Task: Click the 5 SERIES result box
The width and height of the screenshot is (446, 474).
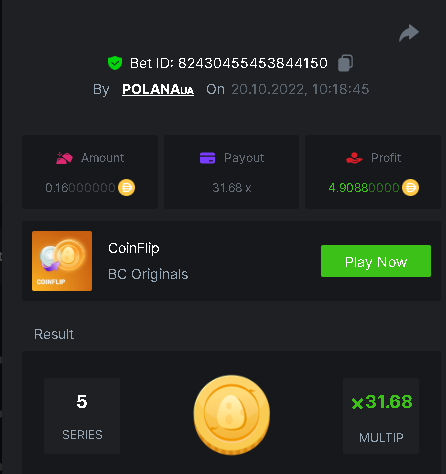Action: pyautogui.click(x=82, y=416)
